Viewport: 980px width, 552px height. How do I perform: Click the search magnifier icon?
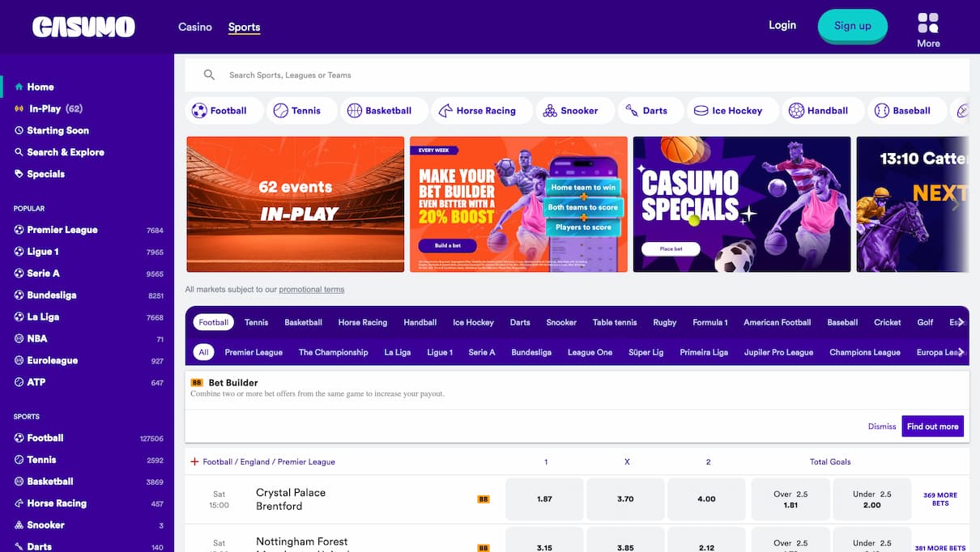(209, 74)
